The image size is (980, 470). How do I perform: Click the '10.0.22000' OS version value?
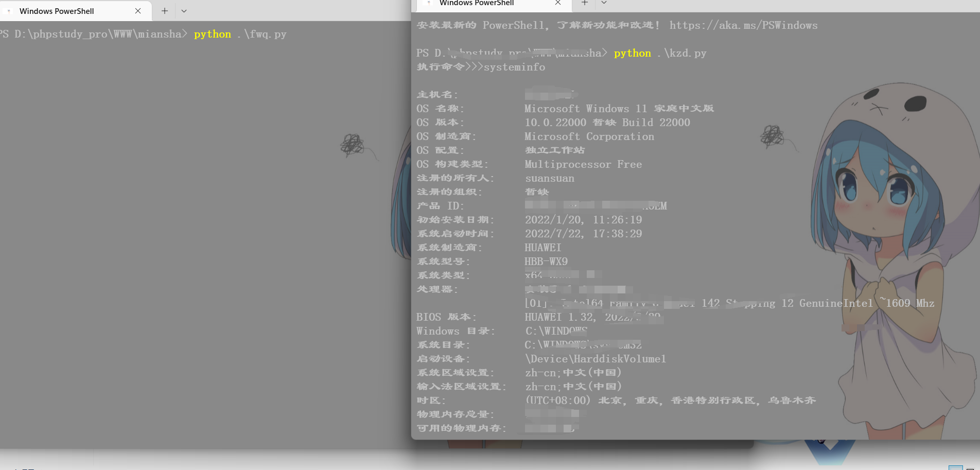[x=555, y=123]
